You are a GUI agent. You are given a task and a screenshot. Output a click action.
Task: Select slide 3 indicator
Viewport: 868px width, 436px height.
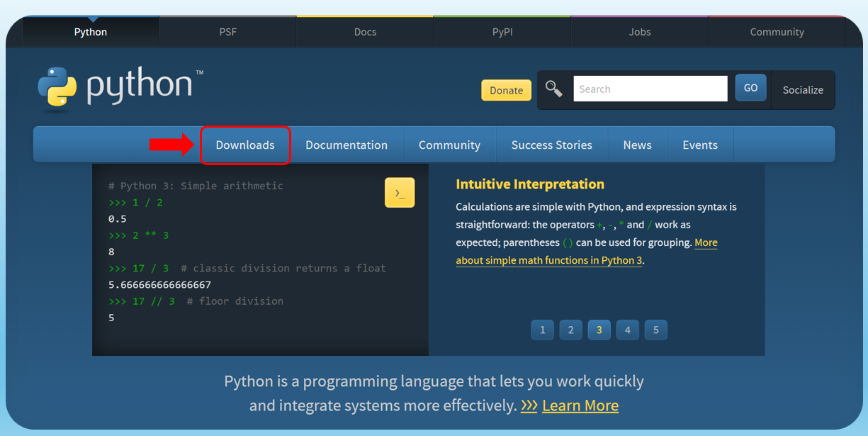tap(599, 330)
